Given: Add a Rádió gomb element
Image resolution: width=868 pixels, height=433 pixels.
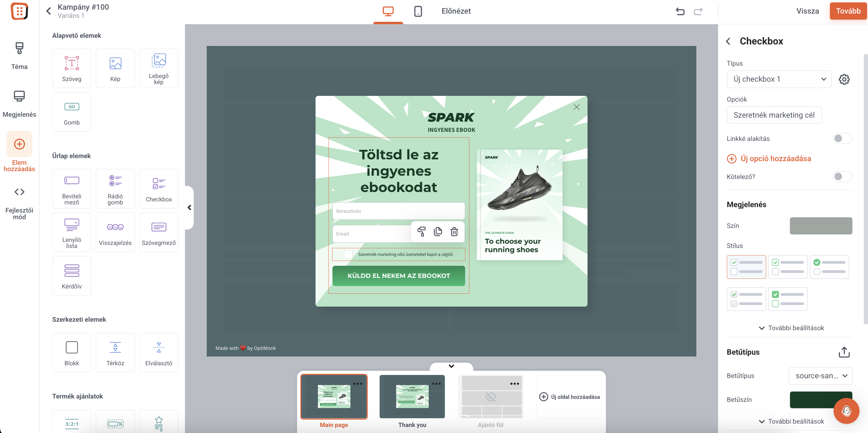Looking at the screenshot, I should point(115,188).
